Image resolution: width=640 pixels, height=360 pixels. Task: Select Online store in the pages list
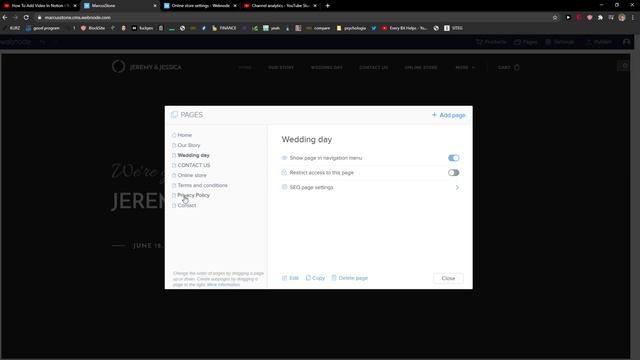[x=192, y=176]
